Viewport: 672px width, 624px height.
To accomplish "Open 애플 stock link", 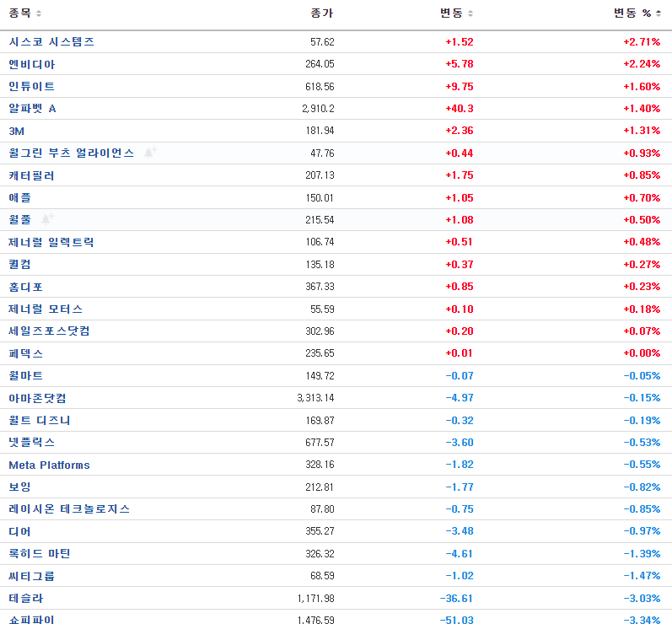I will (19, 197).
